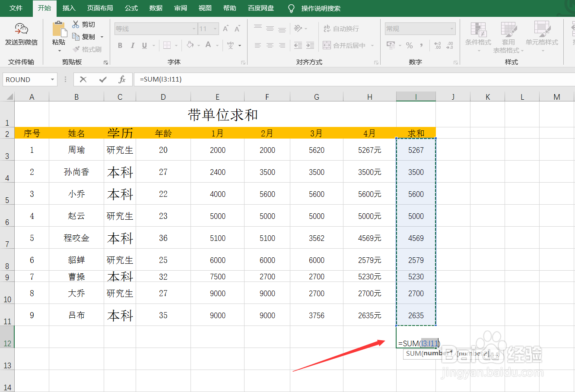Expand the Name Box dropdown showing ROUND

52,79
